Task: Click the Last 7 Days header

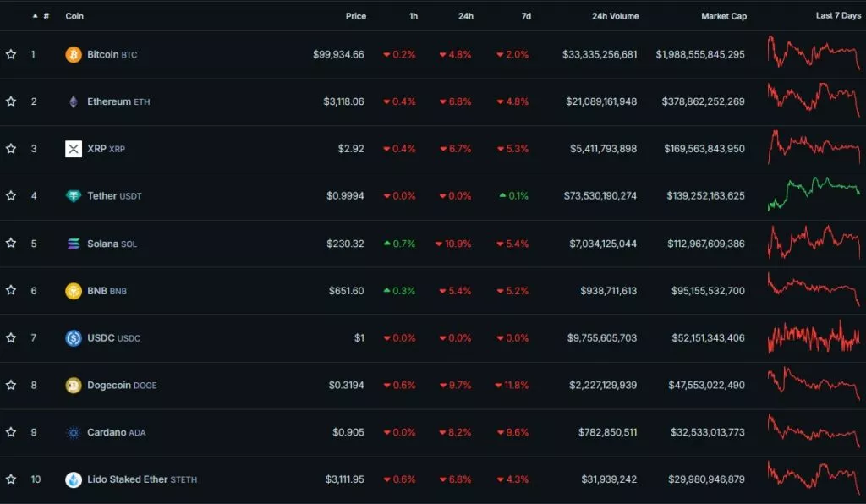Action: click(838, 15)
